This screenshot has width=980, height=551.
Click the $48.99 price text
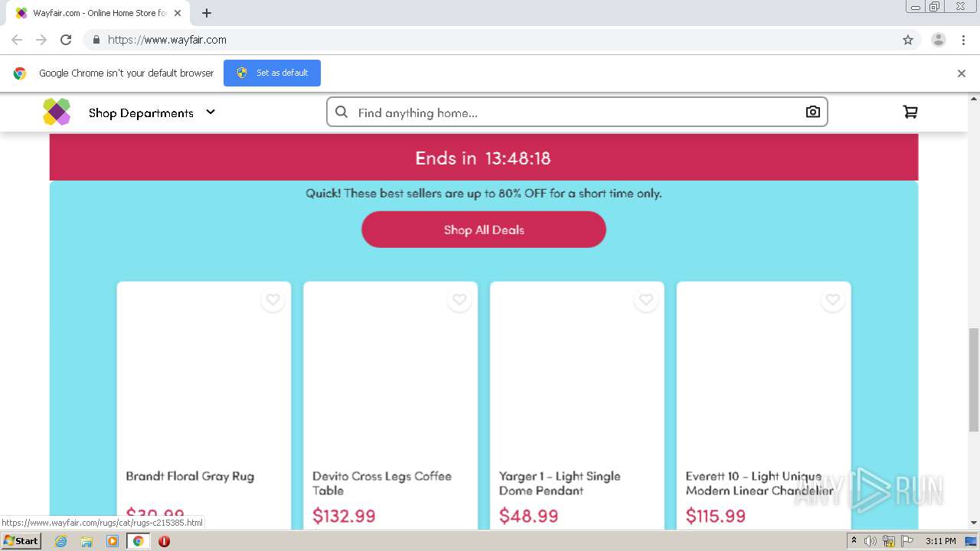click(528, 516)
